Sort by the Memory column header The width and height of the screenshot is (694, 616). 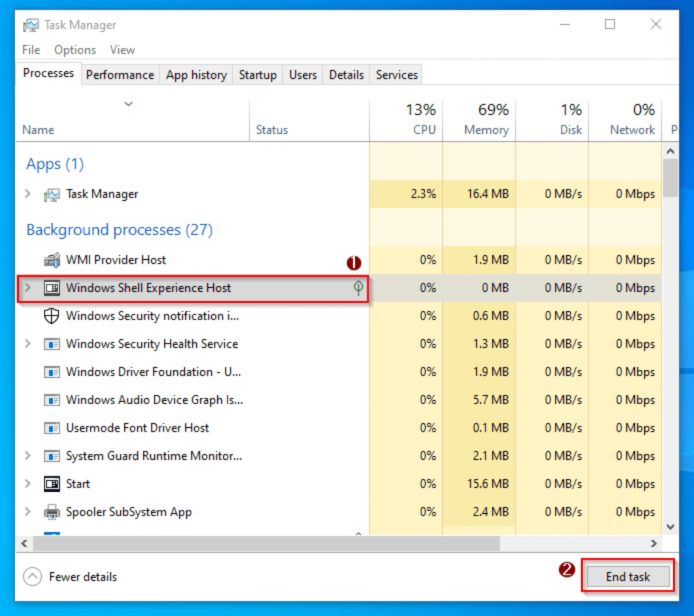click(479, 119)
